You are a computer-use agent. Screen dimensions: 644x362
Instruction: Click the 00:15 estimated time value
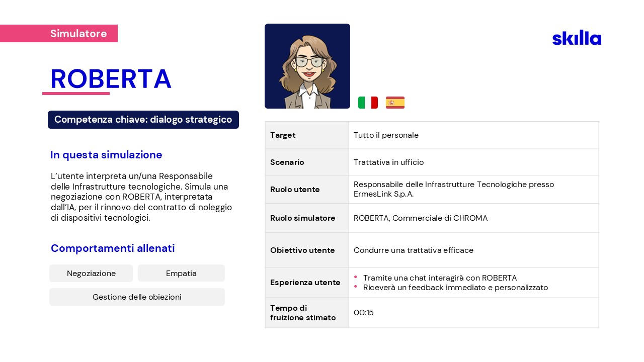[x=363, y=313]
